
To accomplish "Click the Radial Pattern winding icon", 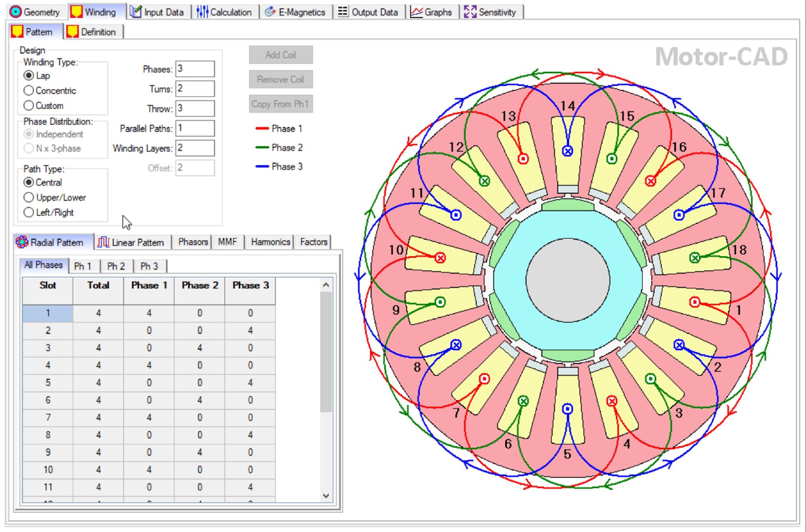I will pyautogui.click(x=22, y=242).
